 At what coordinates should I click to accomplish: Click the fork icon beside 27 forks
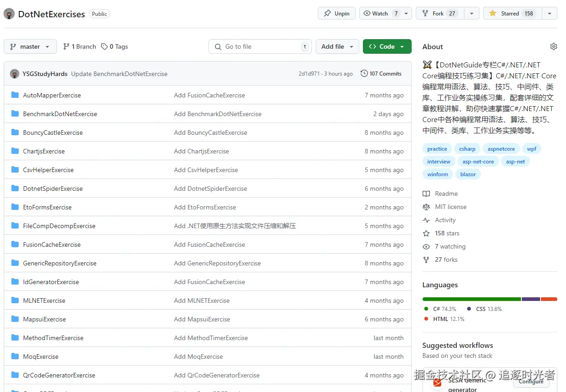[426, 260]
